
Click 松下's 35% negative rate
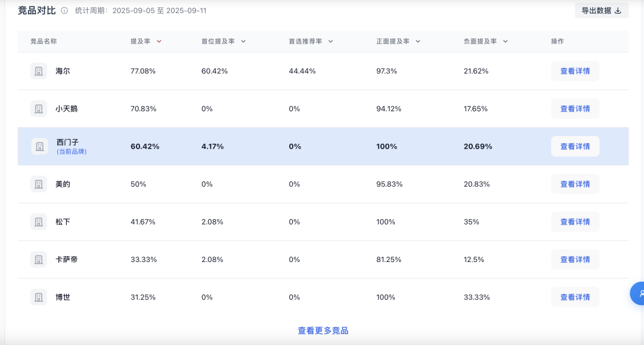[x=471, y=222]
